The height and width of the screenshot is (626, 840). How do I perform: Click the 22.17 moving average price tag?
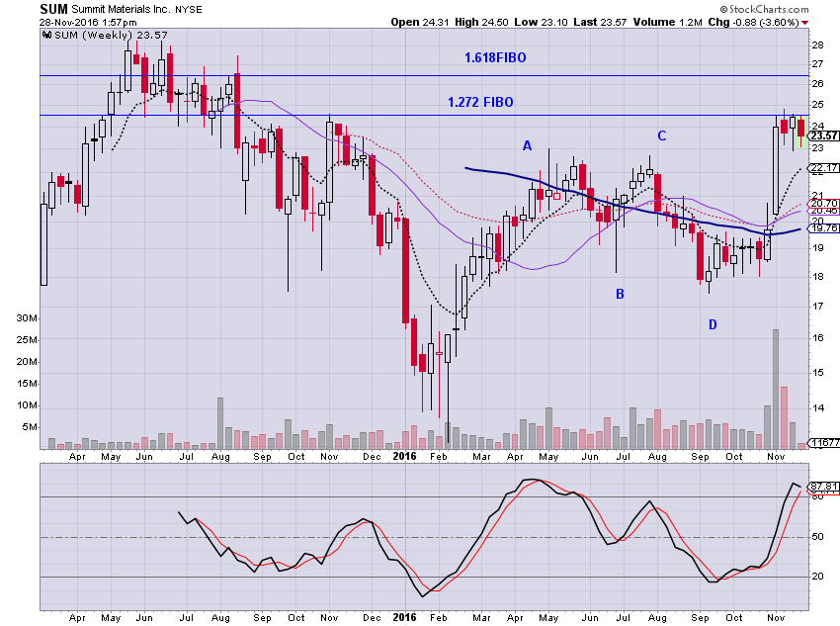coord(824,168)
